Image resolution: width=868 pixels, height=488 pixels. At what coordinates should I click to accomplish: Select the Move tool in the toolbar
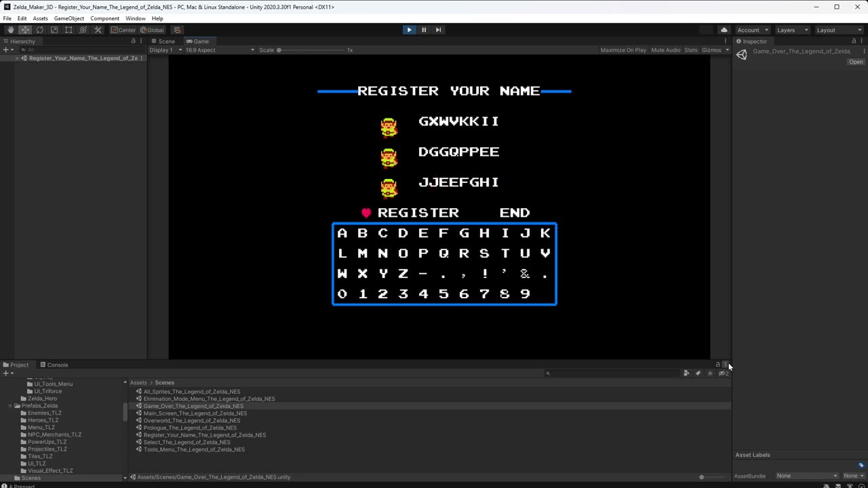(25, 30)
